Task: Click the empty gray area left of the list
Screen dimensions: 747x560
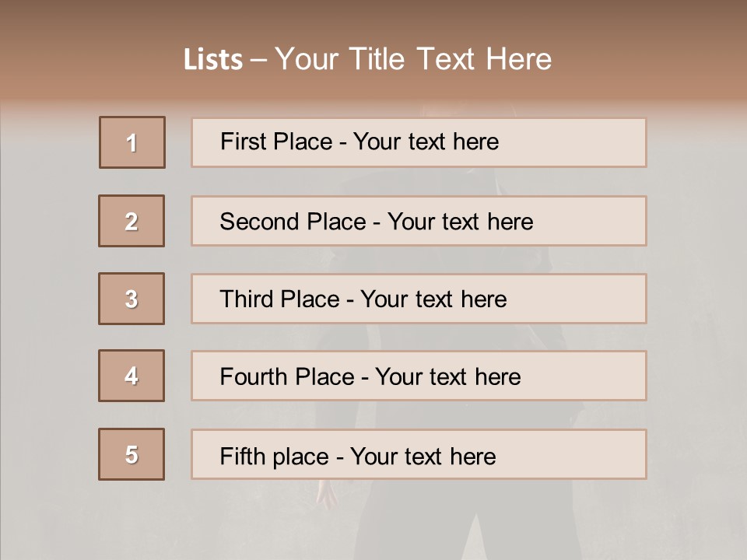Action: point(47,311)
